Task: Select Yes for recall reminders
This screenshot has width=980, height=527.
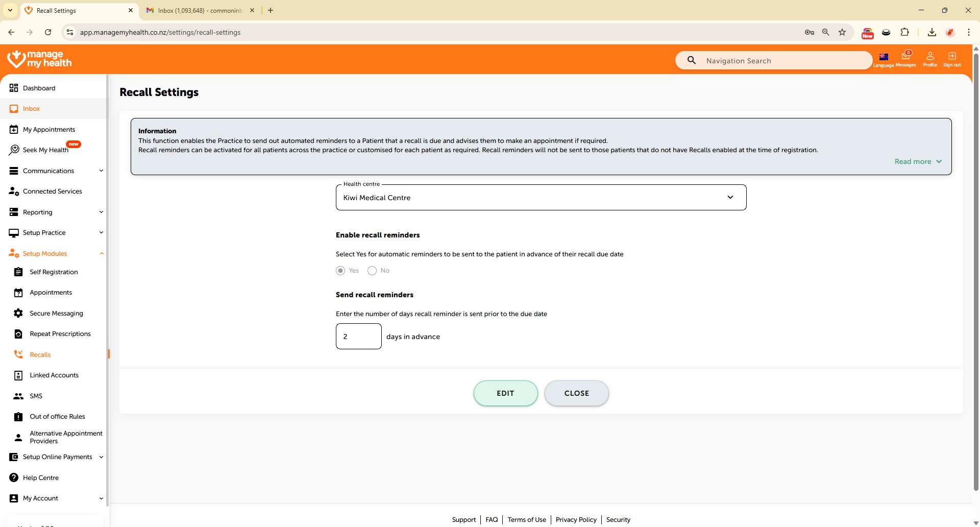Action: (340, 271)
